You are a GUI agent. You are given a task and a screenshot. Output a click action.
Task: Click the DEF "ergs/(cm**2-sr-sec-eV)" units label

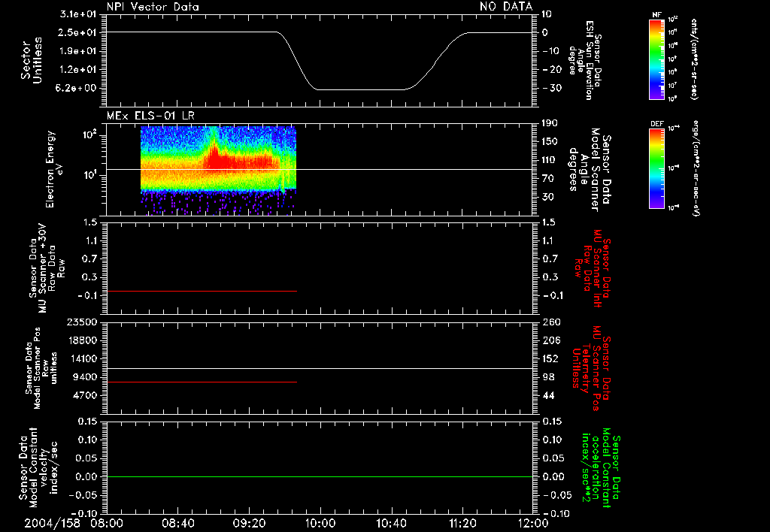[696, 168]
